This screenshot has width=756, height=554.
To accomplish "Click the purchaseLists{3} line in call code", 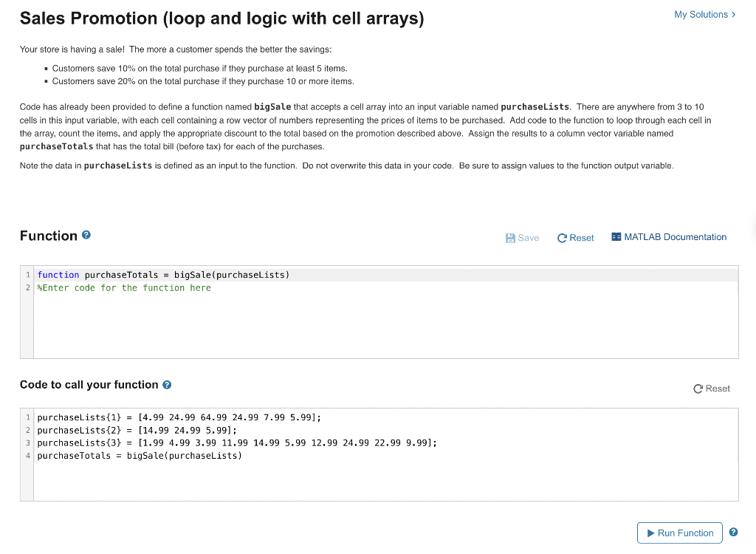I will (237, 442).
